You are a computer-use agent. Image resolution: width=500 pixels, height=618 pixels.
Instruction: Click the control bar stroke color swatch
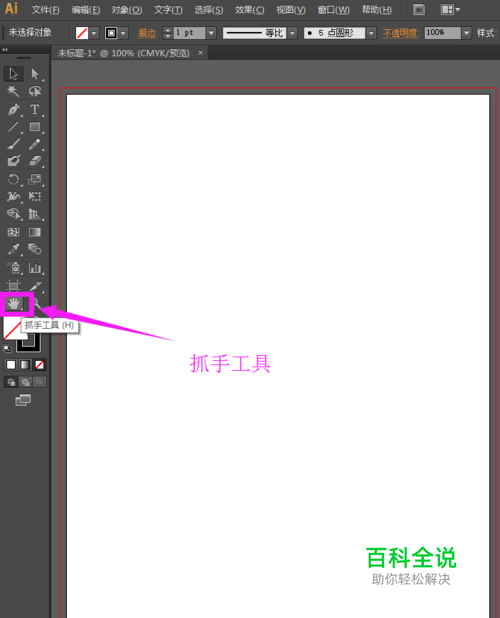pos(111,33)
